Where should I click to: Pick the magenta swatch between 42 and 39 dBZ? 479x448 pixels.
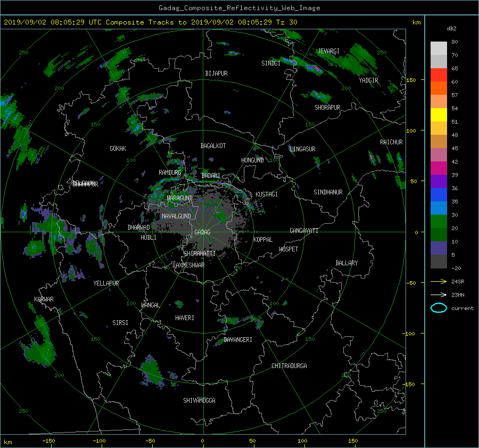click(439, 168)
